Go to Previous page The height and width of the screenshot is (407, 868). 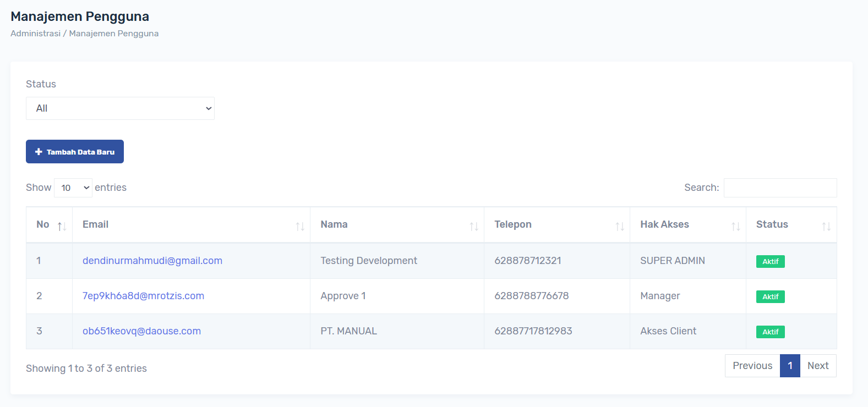(752, 366)
